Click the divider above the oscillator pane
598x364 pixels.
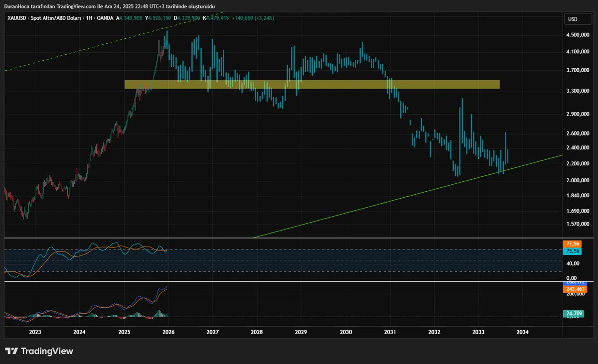[x=299, y=238]
